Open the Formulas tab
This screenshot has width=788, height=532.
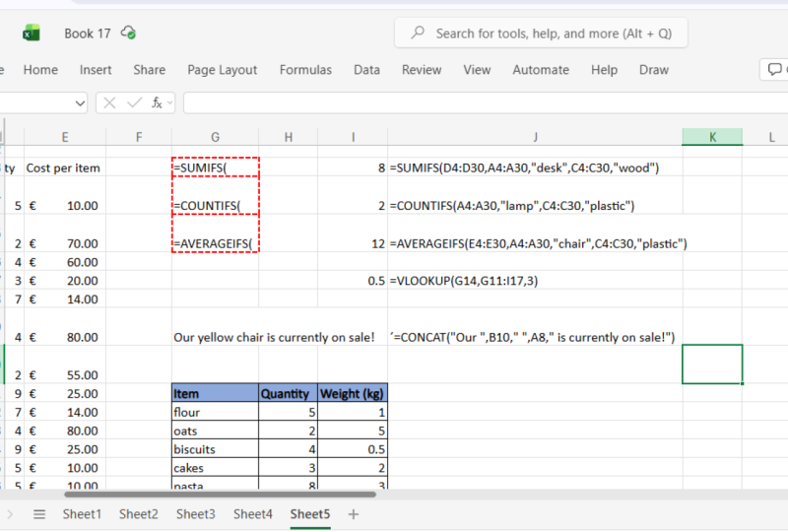point(305,70)
